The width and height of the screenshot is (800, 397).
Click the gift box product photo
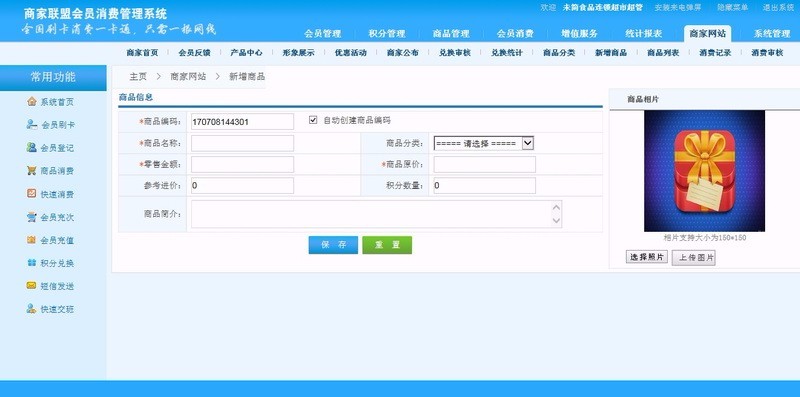[704, 171]
